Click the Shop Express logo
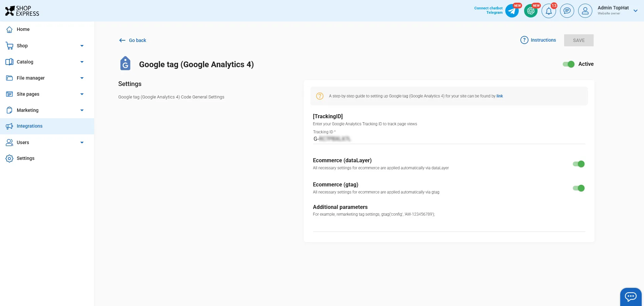This screenshot has width=644, height=306. [x=22, y=11]
